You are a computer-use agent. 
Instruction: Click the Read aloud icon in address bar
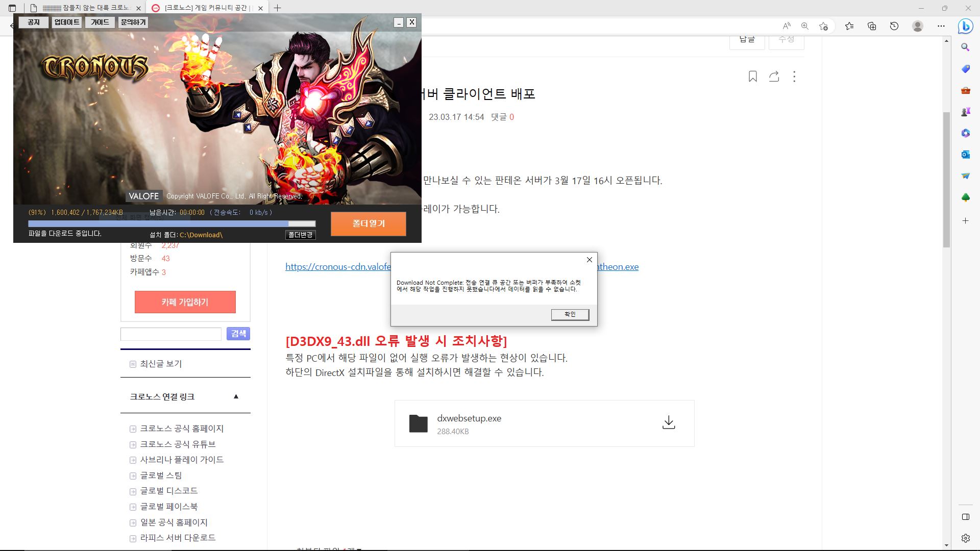(x=787, y=26)
